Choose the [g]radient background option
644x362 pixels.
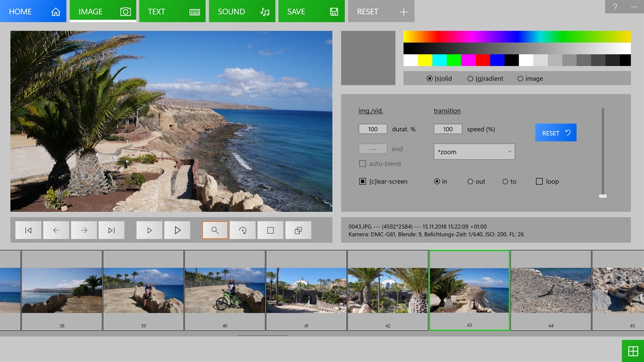pos(470,79)
